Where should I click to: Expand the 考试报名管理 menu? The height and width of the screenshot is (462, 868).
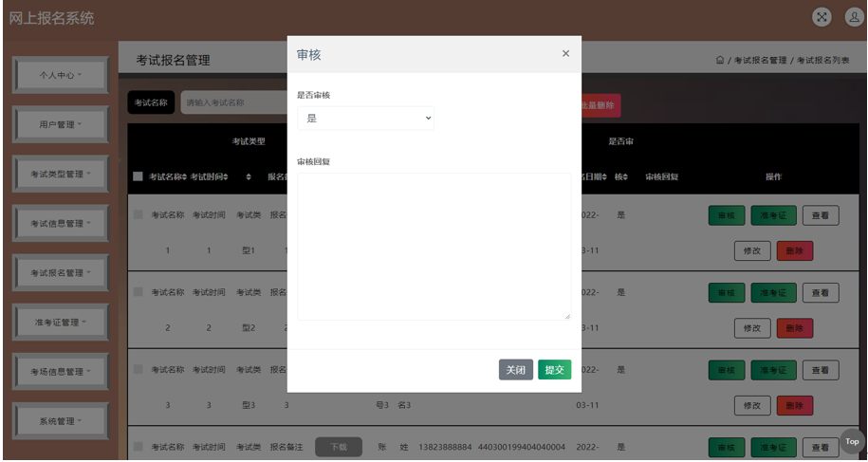pyautogui.click(x=61, y=273)
